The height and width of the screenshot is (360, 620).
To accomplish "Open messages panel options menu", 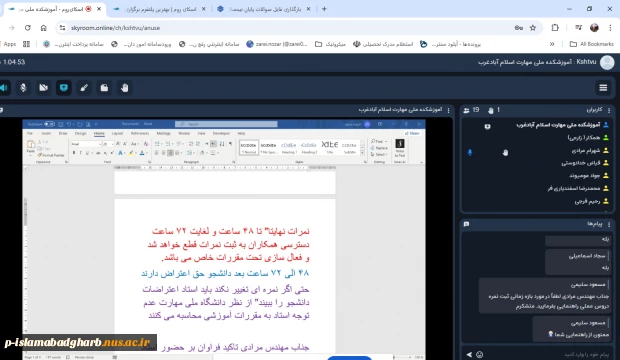I will (609, 224).
